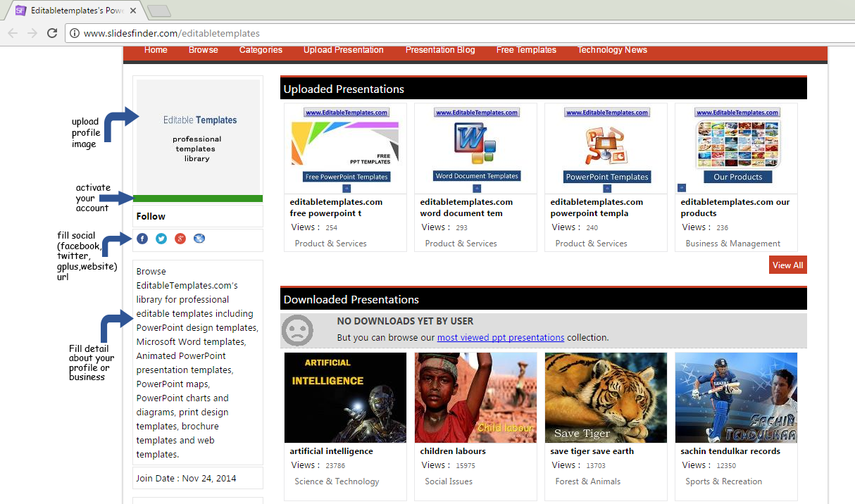Image resolution: width=855 pixels, height=504 pixels.
Task: Follow the most viewed ppt presentations link
Action: pos(500,338)
